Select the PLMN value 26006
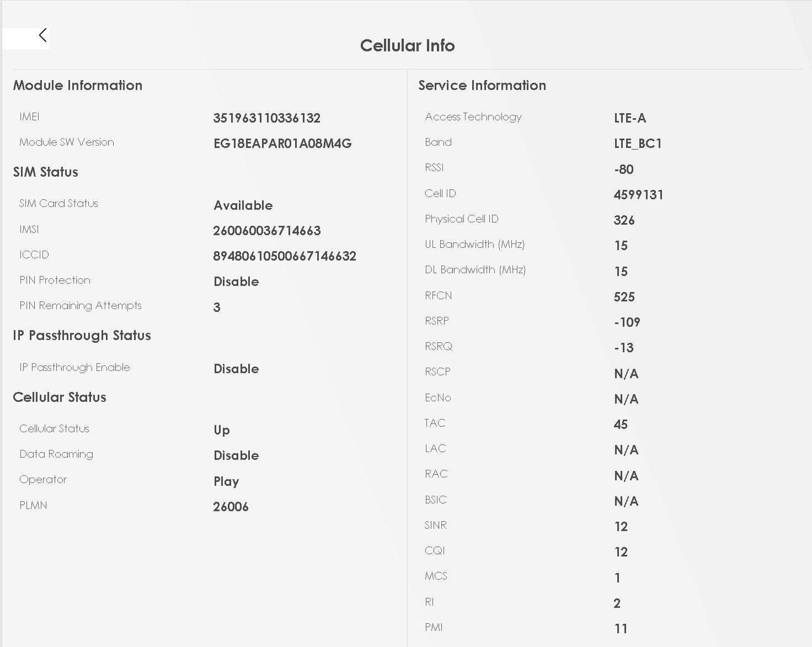Screen dimensions: 812x647 231,507
